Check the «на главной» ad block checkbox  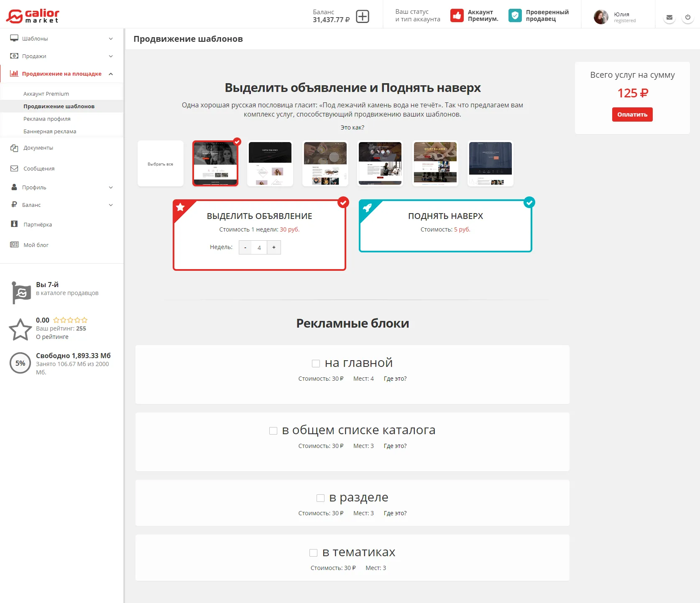click(316, 364)
